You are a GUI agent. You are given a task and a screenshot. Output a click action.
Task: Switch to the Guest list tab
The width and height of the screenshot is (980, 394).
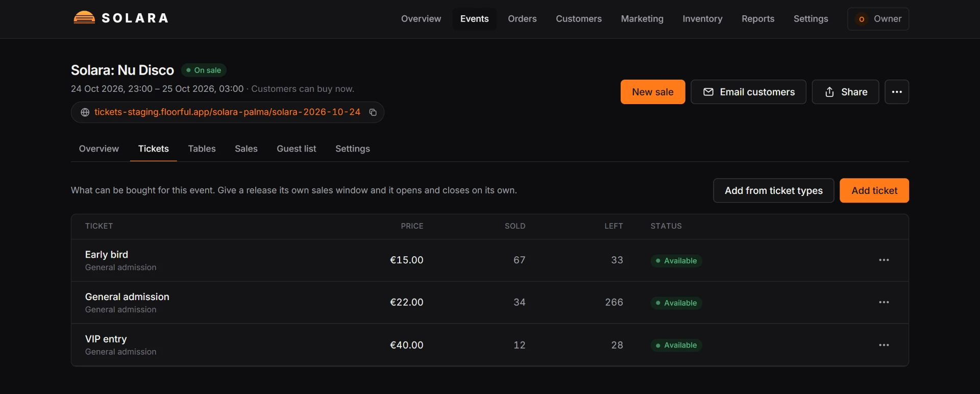[296, 149]
